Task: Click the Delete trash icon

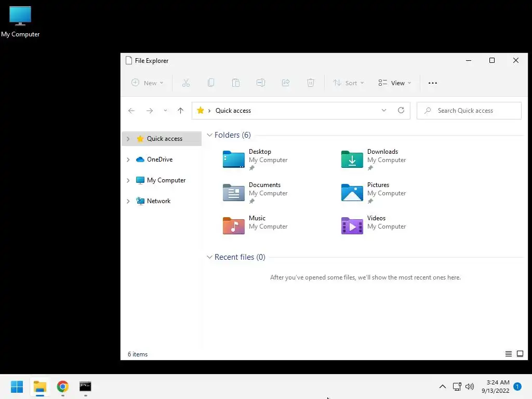Action: tap(311, 83)
